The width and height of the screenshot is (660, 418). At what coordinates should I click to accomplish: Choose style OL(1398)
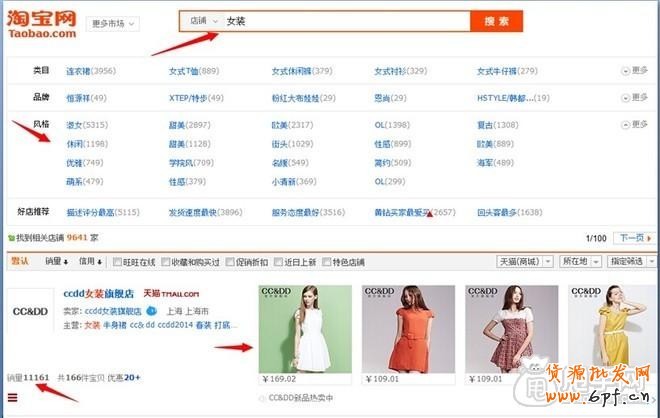392,125
